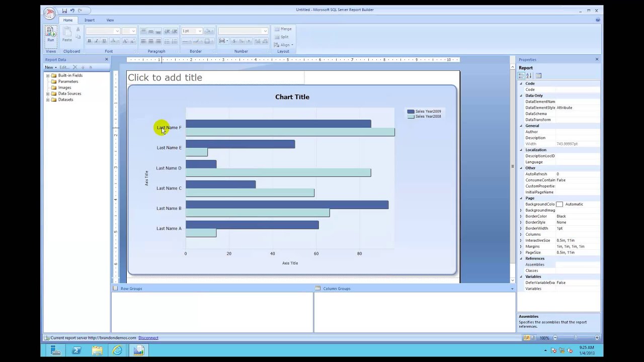The height and width of the screenshot is (362, 644).
Task: Select the Last Name B bar label
Action: pyautogui.click(x=169, y=208)
